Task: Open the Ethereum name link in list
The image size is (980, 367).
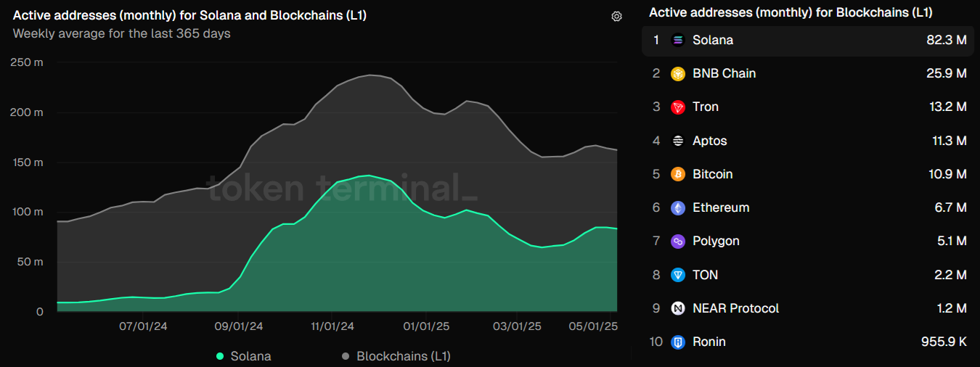Action: (720, 208)
